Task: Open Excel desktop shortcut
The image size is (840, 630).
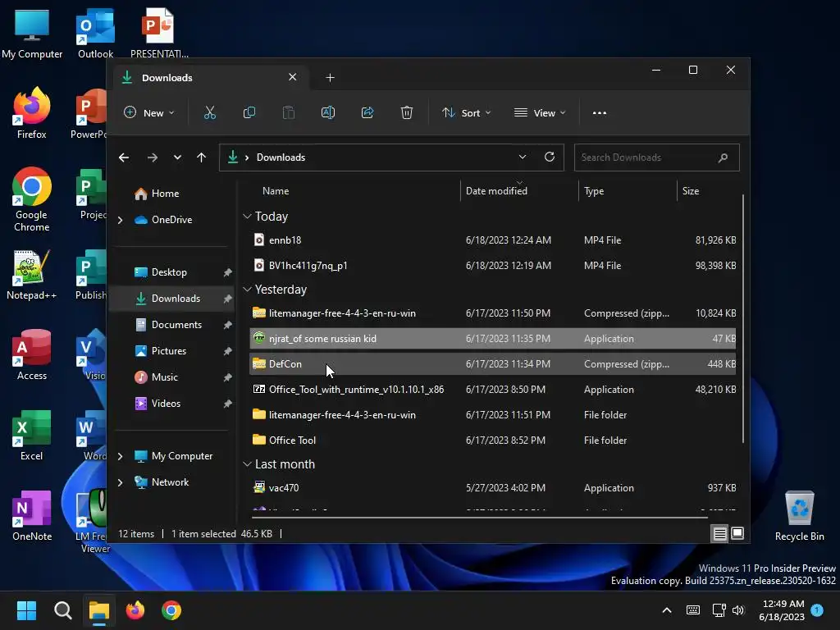Action: (x=32, y=435)
